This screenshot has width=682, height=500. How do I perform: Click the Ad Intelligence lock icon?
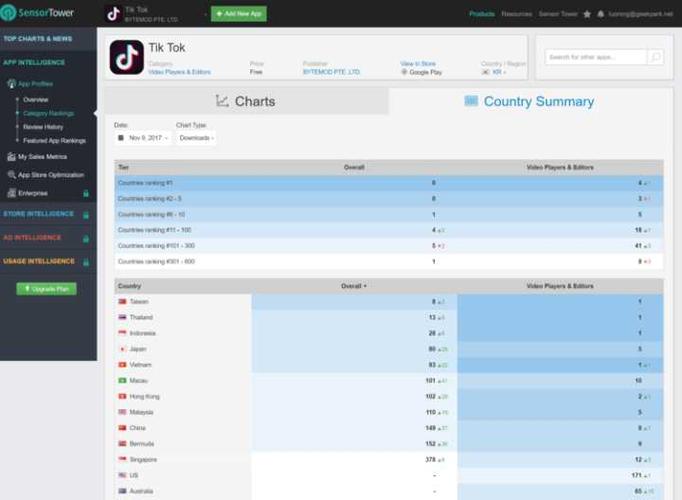point(86,238)
